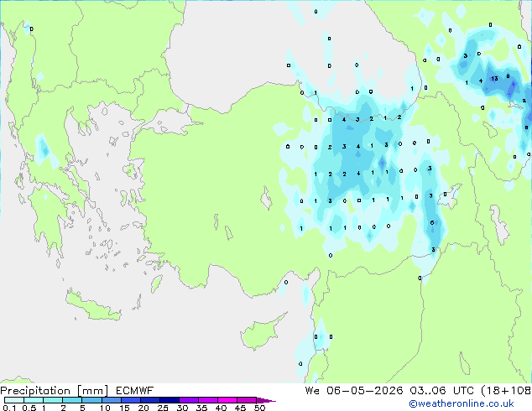
Task: Click the legend label "50"
Action: (x=259, y=408)
